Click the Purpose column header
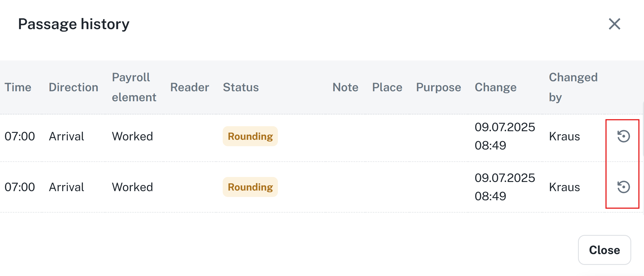644x276 pixels. [x=438, y=87]
